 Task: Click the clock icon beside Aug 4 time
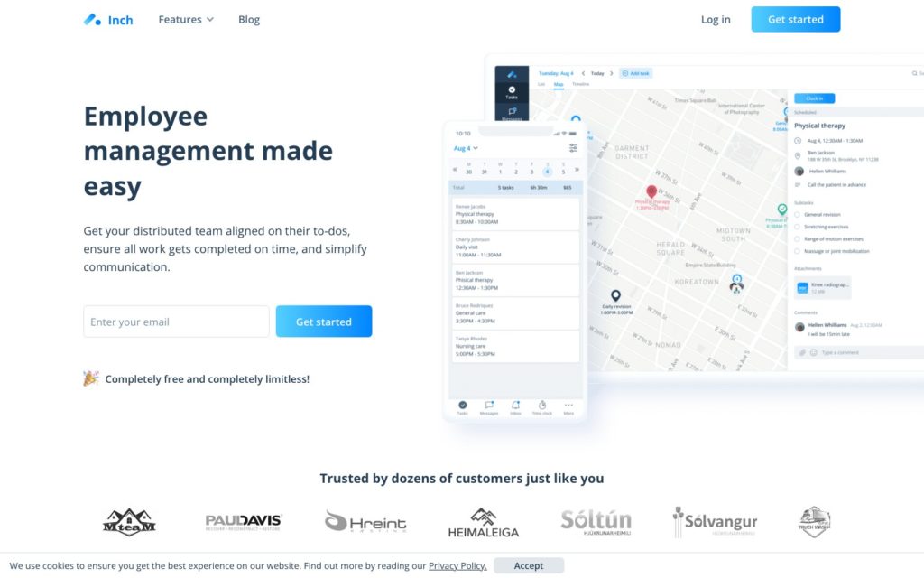pos(798,140)
